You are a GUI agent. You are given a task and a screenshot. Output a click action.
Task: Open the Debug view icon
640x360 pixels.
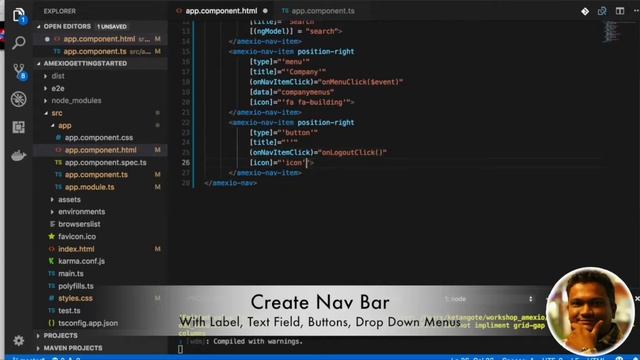point(18,99)
